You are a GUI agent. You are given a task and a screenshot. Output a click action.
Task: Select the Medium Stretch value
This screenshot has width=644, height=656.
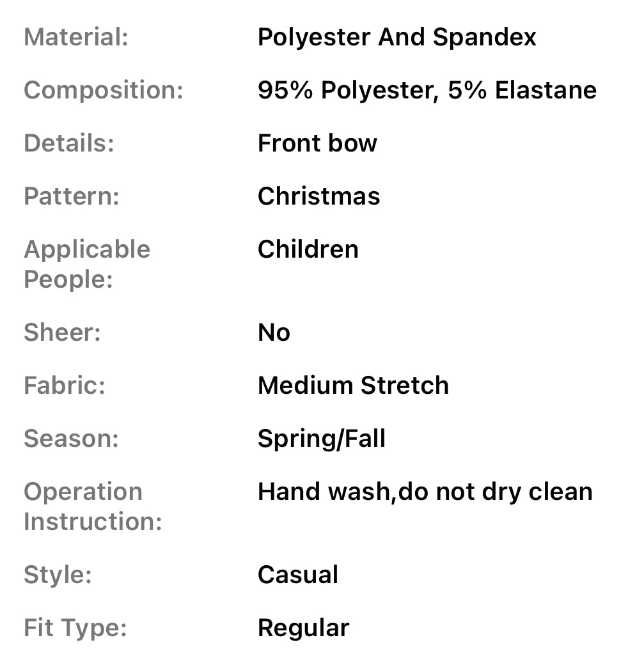tap(353, 386)
